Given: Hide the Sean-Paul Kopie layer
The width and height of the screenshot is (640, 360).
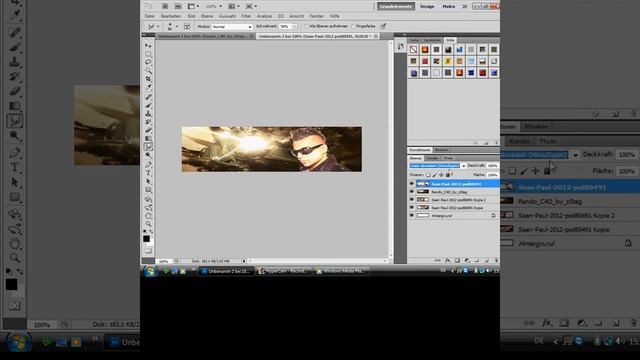Looking at the screenshot, I should coord(411,208).
